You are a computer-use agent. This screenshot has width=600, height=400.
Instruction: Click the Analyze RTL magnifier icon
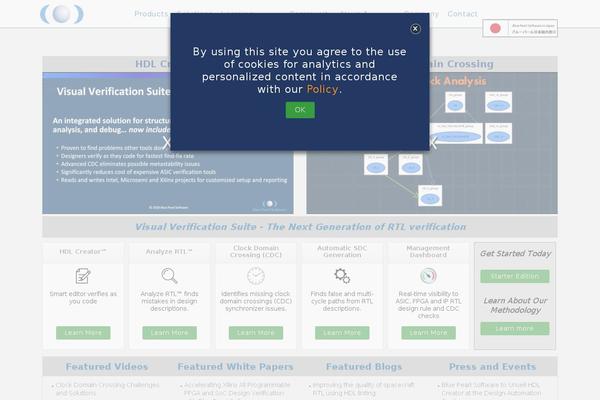pos(169,276)
